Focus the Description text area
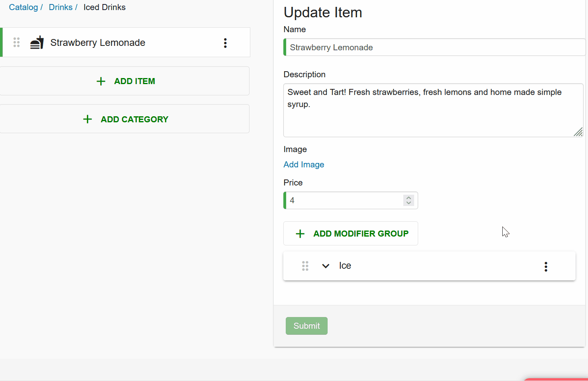This screenshot has height=381, width=588. (433, 110)
